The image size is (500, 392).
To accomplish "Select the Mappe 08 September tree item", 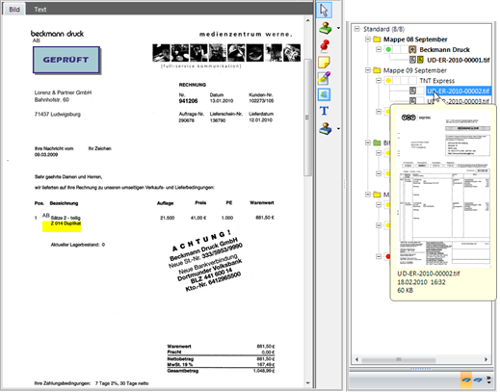I will [415, 39].
